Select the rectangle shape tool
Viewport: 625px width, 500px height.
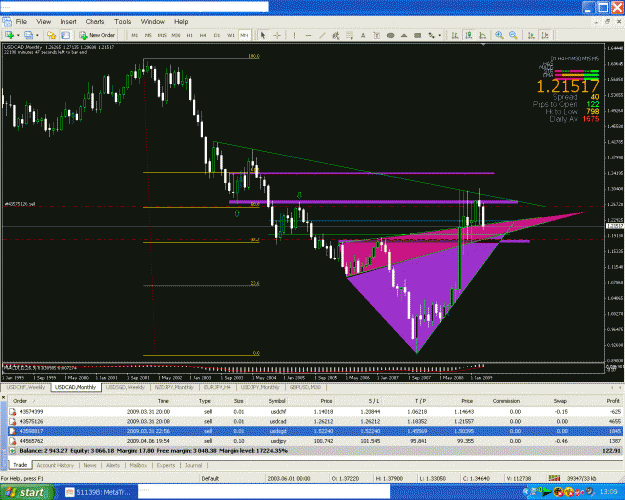point(418,35)
